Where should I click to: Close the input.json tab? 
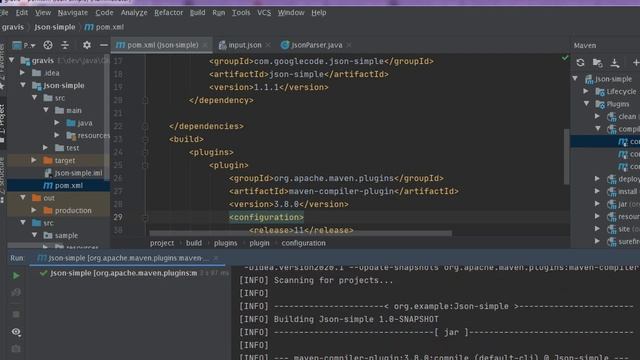point(268,45)
